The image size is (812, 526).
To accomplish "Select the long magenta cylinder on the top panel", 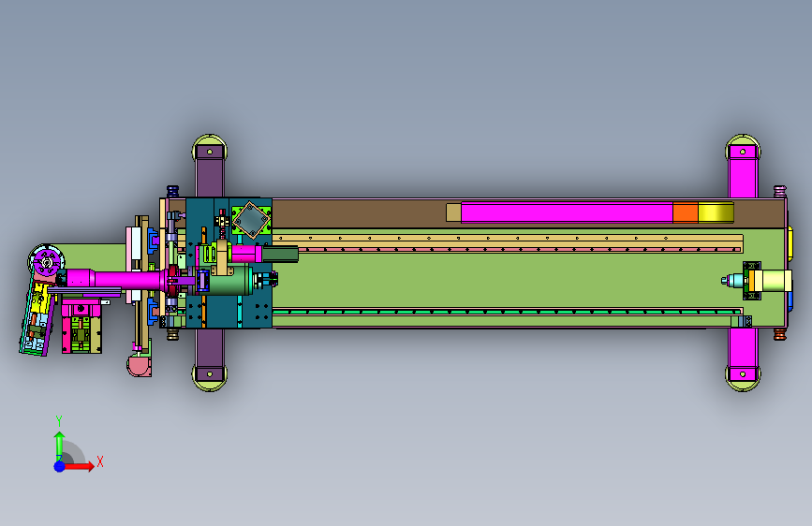I will click(567, 212).
